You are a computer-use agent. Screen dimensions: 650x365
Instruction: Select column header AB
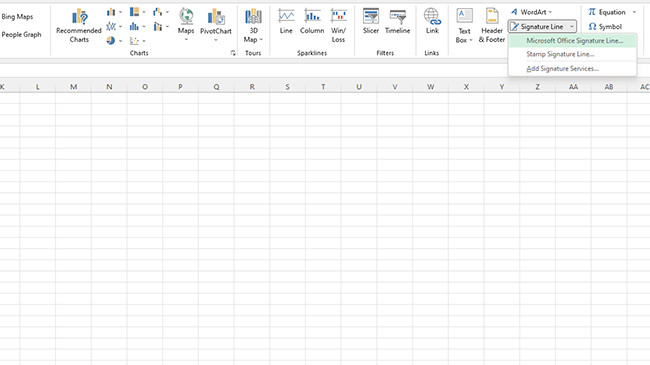609,87
